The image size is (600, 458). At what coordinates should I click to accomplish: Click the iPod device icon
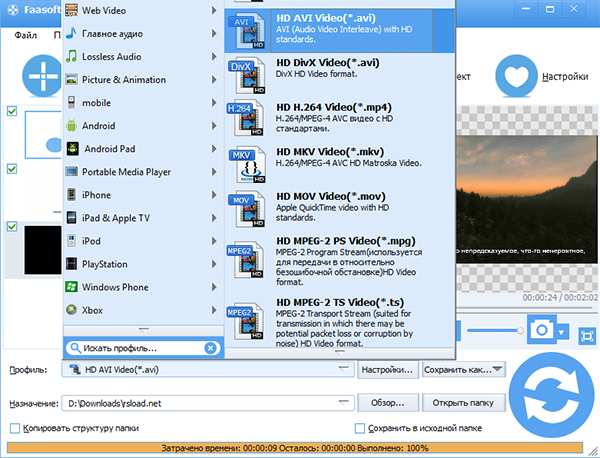[72, 241]
